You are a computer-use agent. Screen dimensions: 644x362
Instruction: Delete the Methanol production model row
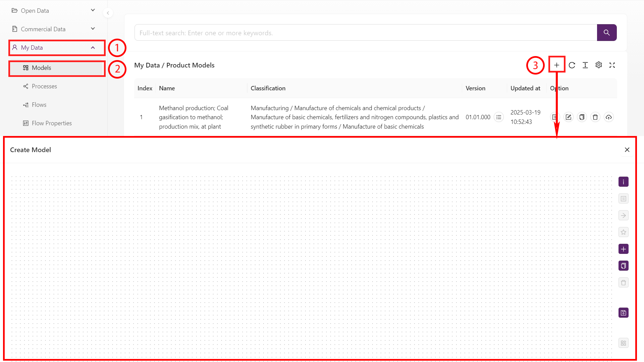coord(595,117)
